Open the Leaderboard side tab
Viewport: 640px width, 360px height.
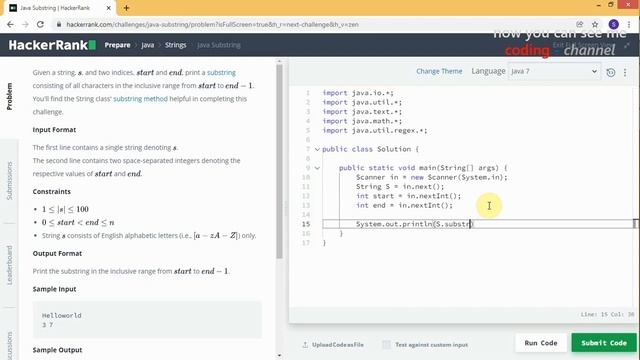[9, 265]
